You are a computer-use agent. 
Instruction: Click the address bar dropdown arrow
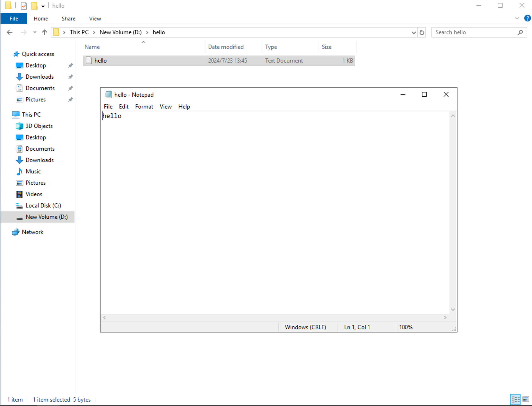click(413, 32)
